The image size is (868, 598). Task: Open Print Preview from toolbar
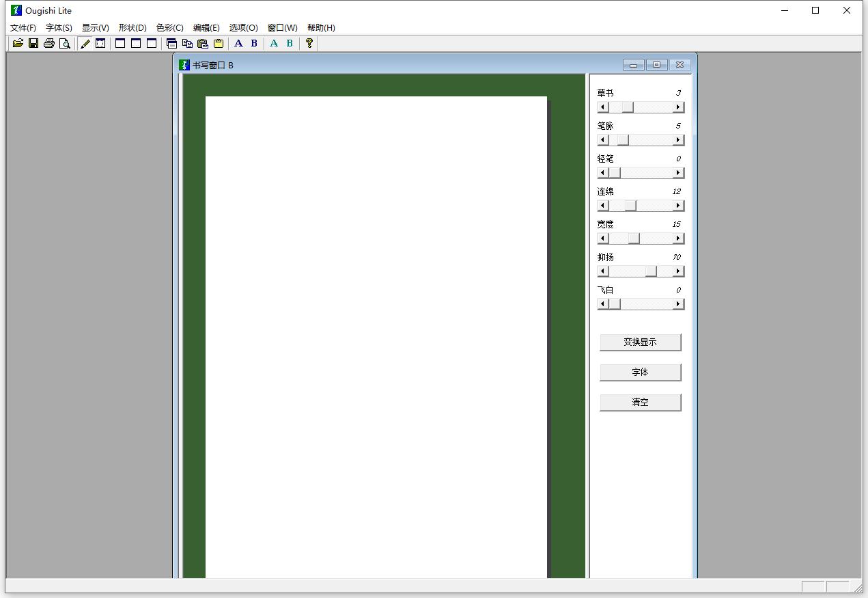click(x=65, y=44)
